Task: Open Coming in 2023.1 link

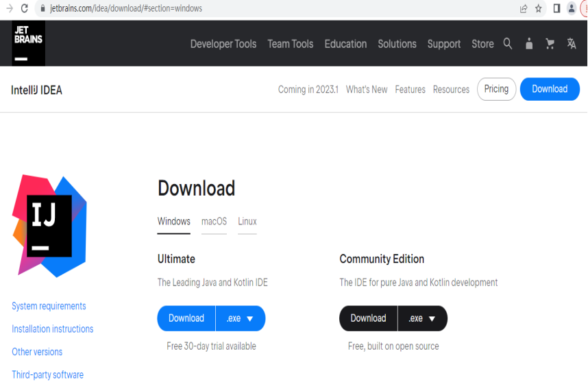Action: (308, 90)
